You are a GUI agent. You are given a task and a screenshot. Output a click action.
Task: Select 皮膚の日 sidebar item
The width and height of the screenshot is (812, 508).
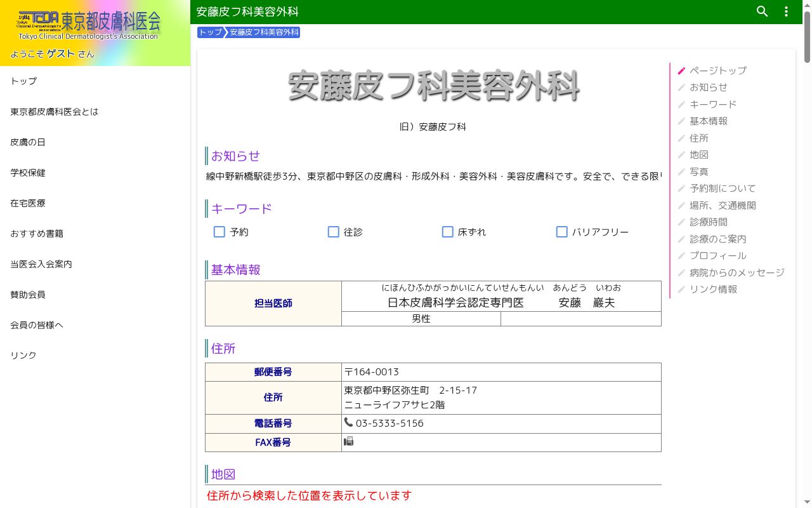coord(95,142)
